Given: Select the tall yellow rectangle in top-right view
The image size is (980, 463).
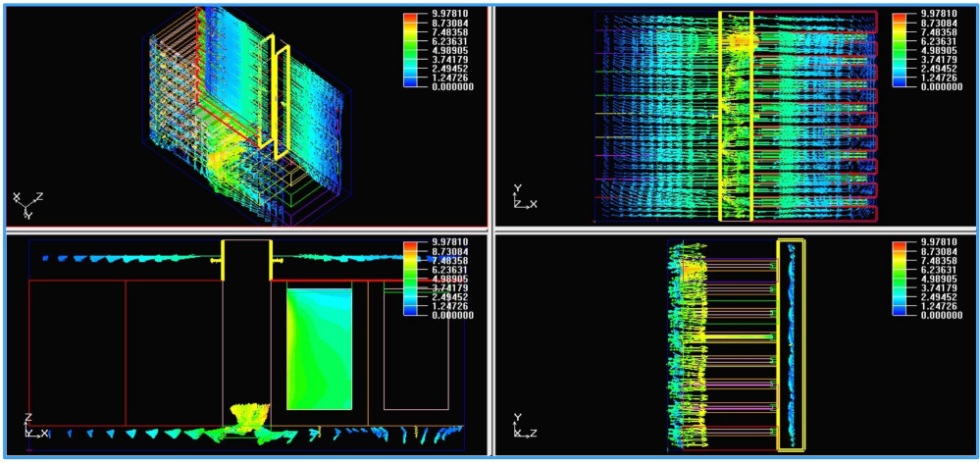Looking at the screenshot, I should point(736,116).
